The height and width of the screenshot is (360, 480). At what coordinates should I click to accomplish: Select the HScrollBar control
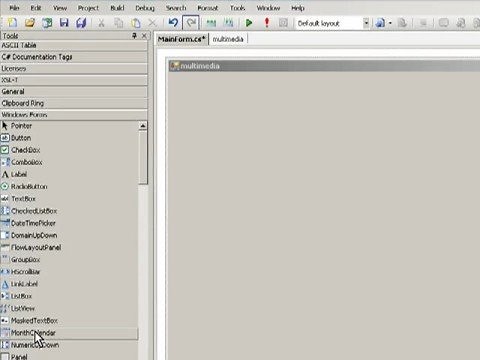click(69, 272)
